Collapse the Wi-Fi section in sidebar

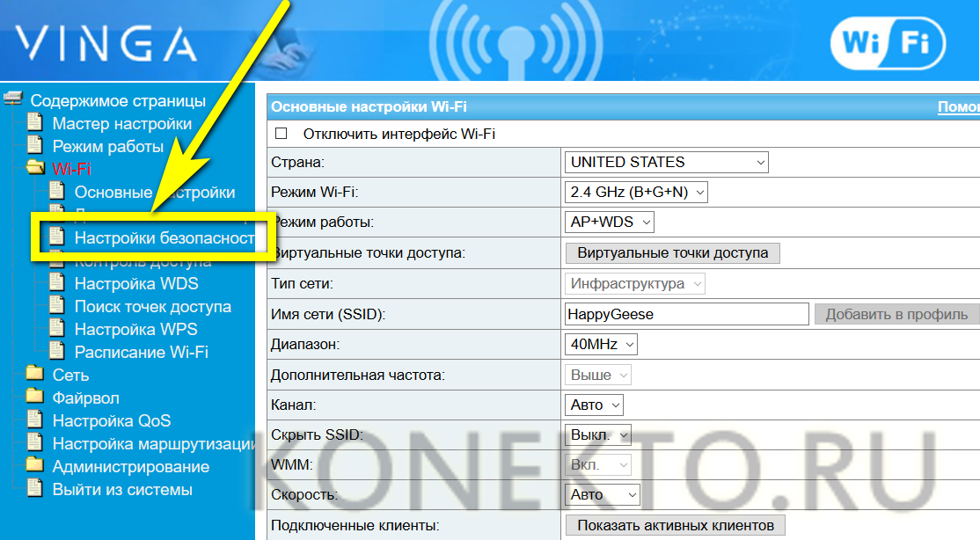pos(71,169)
